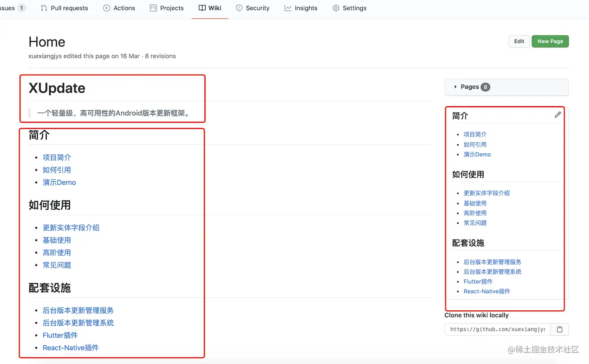Open the repository Settings tab
The height and width of the screenshot is (364, 589).
[349, 8]
